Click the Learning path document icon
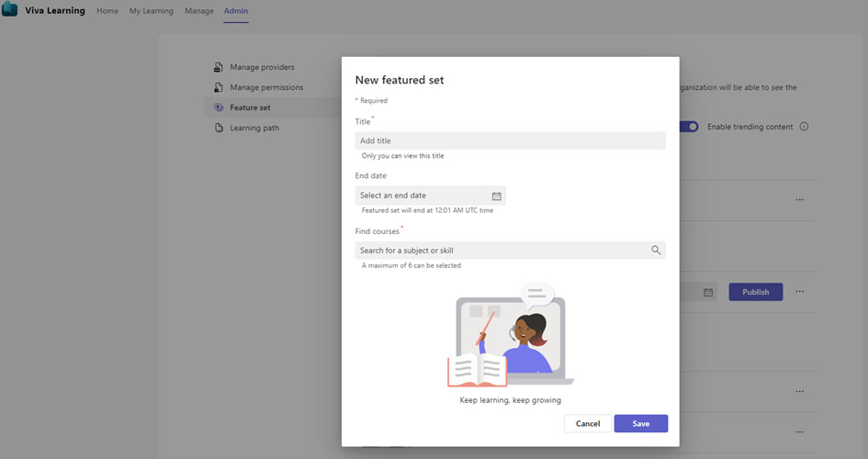The width and height of the screenshot is (868, 459). [219, 128]
